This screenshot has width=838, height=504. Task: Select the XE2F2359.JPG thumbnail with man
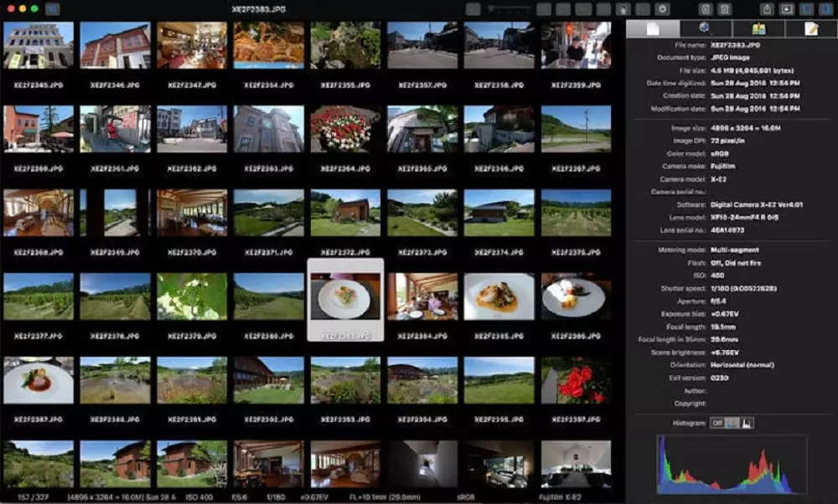click(577, 45)
